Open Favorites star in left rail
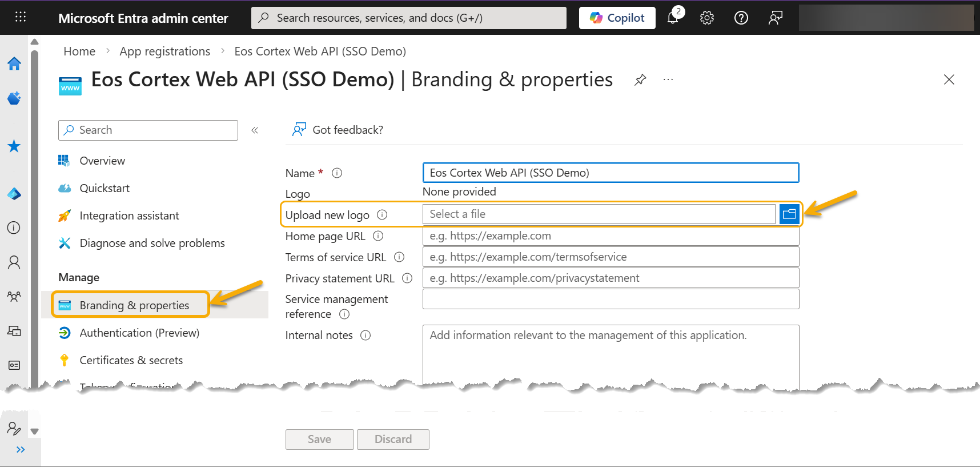The height and width of the screenshot is (467, 980). [x=14, y=146]
